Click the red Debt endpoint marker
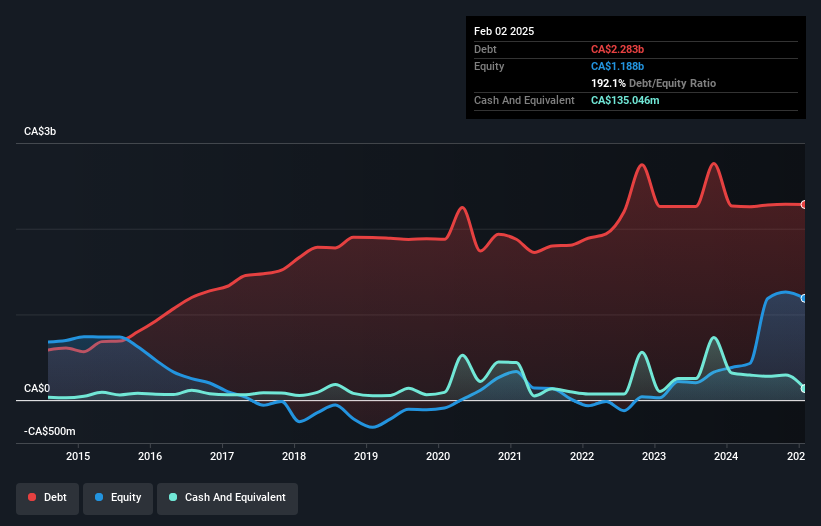The height and width of the screenshot is (526, 821). click(804, 205)
